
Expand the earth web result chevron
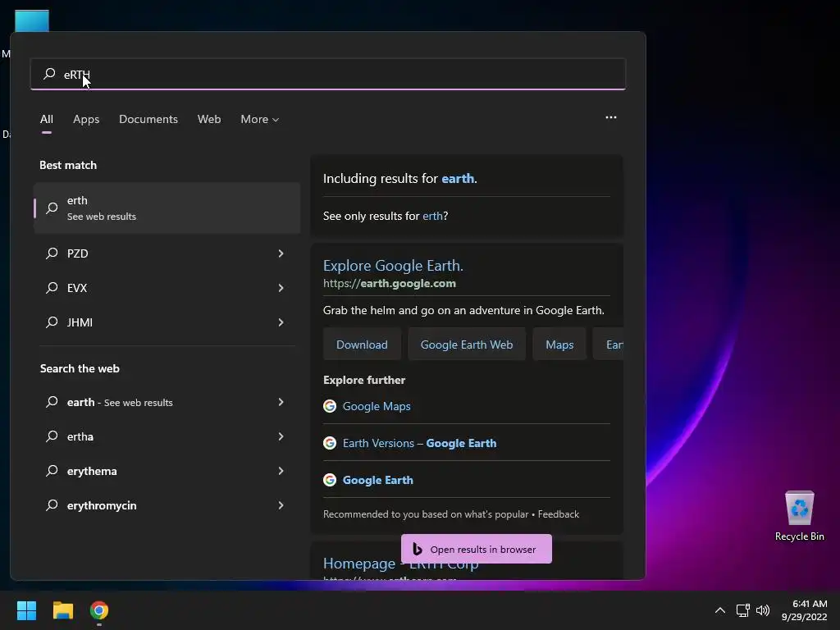coord(281,402)
